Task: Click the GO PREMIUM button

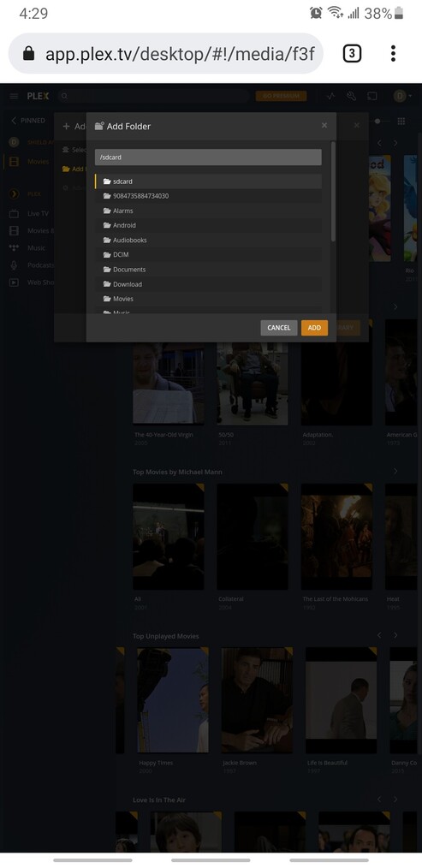Action: point(282,96)
